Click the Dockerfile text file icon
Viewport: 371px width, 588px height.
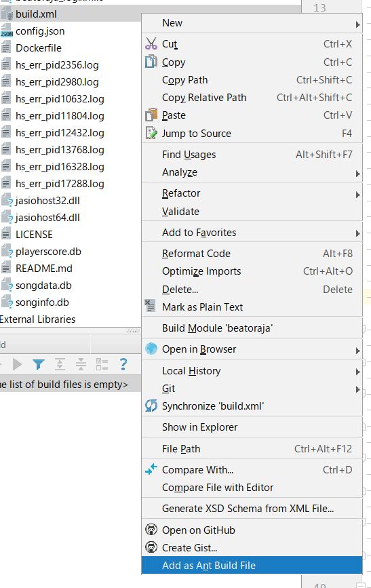5,48
